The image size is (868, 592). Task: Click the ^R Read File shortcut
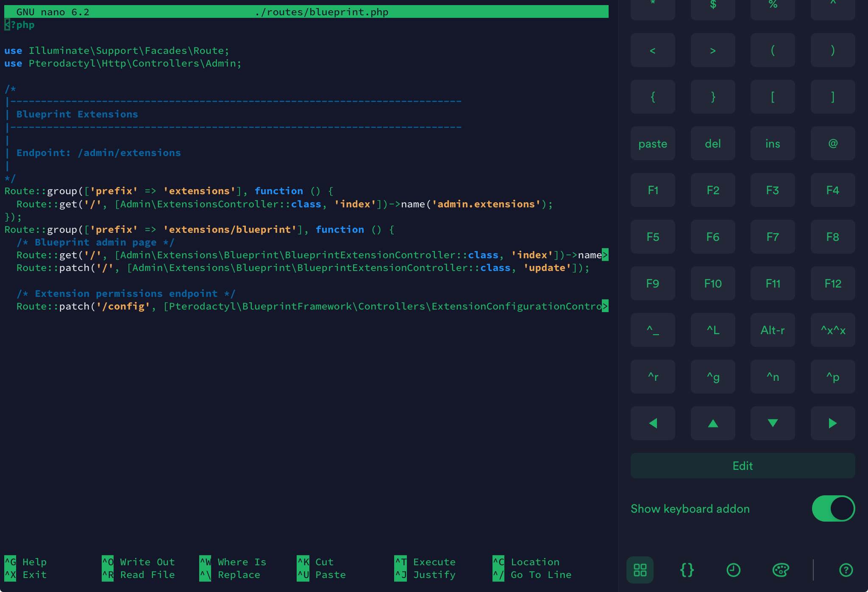point(138,575)
